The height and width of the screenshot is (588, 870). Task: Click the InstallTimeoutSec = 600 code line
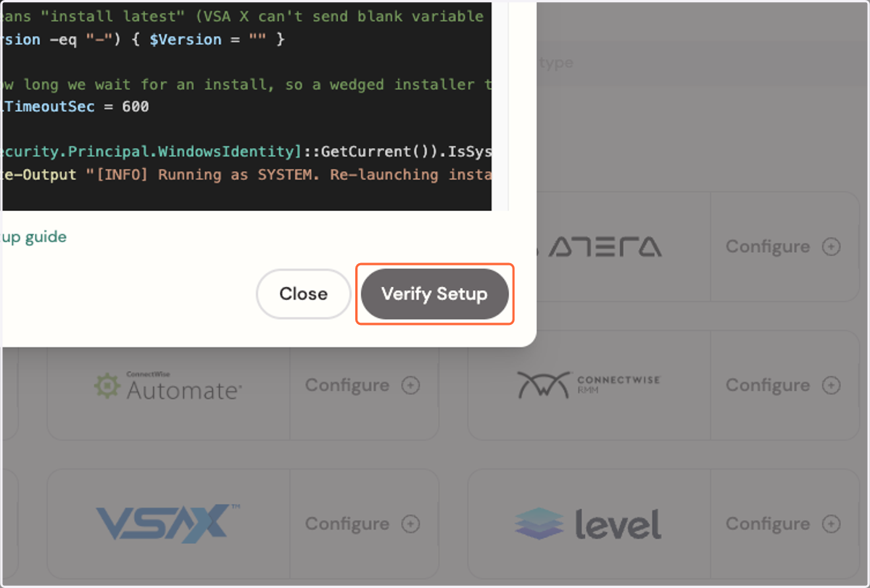[75, 107]
